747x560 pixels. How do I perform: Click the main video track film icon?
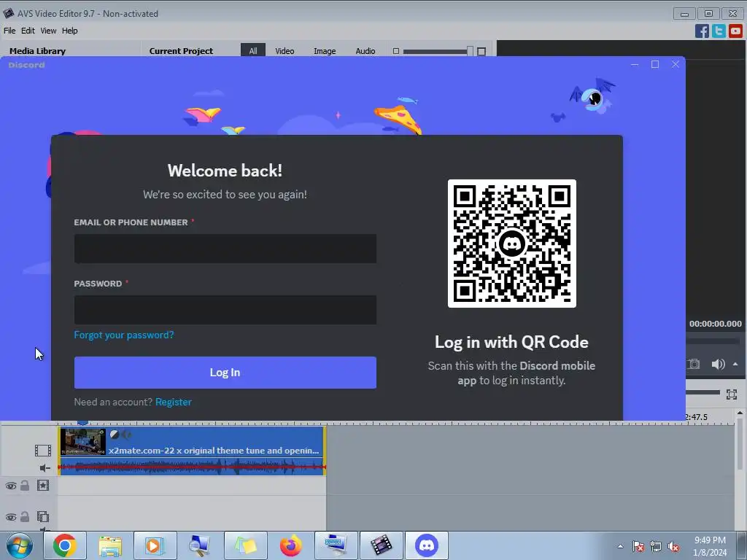43,450
